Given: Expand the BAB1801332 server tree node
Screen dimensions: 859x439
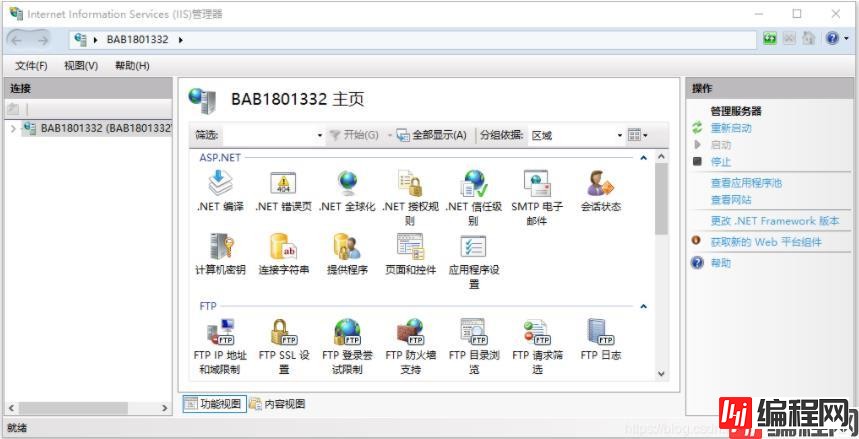Looking at the screenshot, I should (x=13, y=128).
